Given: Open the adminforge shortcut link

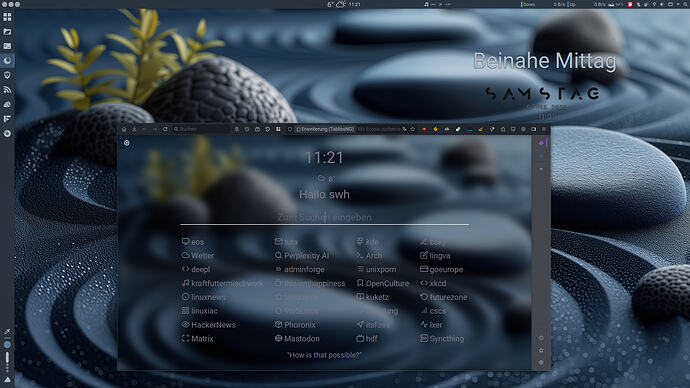Looking at the screenshot, I should (x=300, y=269).
